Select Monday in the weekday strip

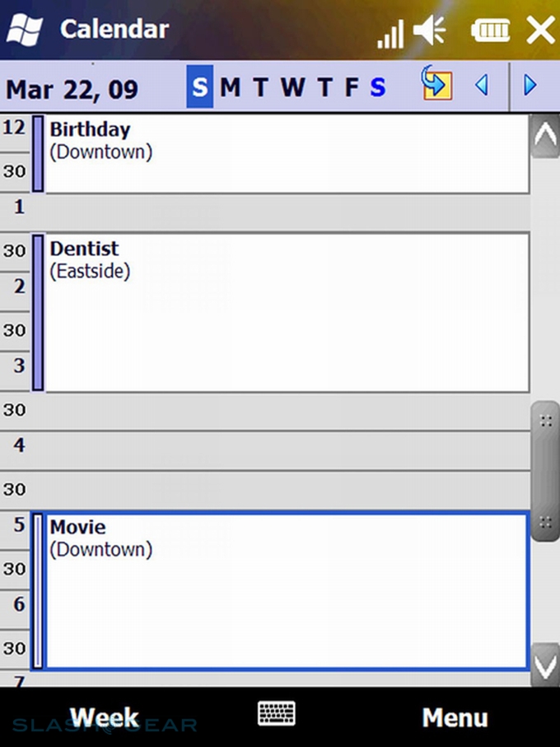pyautogui.click(x=230, y=87)
